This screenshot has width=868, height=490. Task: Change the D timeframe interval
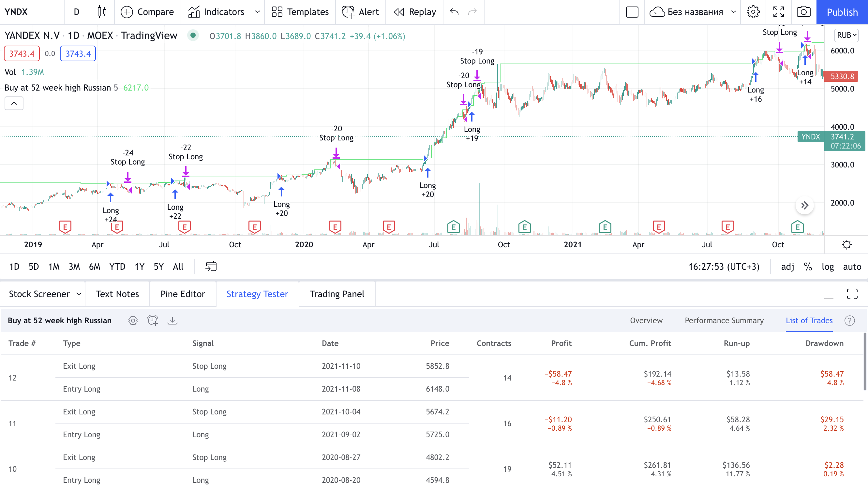(x=77, y=12)
